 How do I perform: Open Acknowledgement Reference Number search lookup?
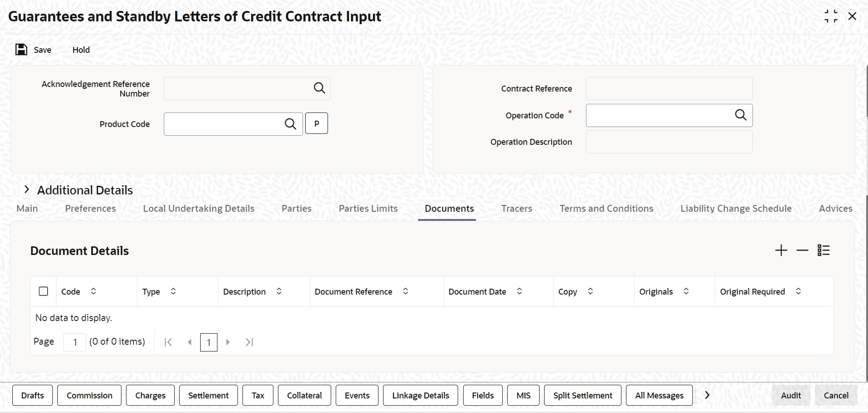point(319,88)
